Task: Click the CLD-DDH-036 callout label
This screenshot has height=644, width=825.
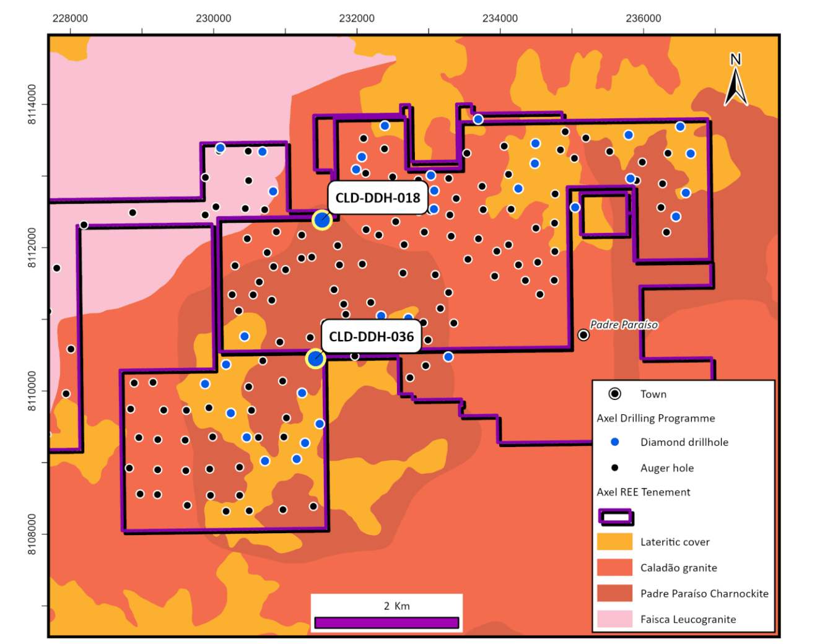Action: pos(371,337)
